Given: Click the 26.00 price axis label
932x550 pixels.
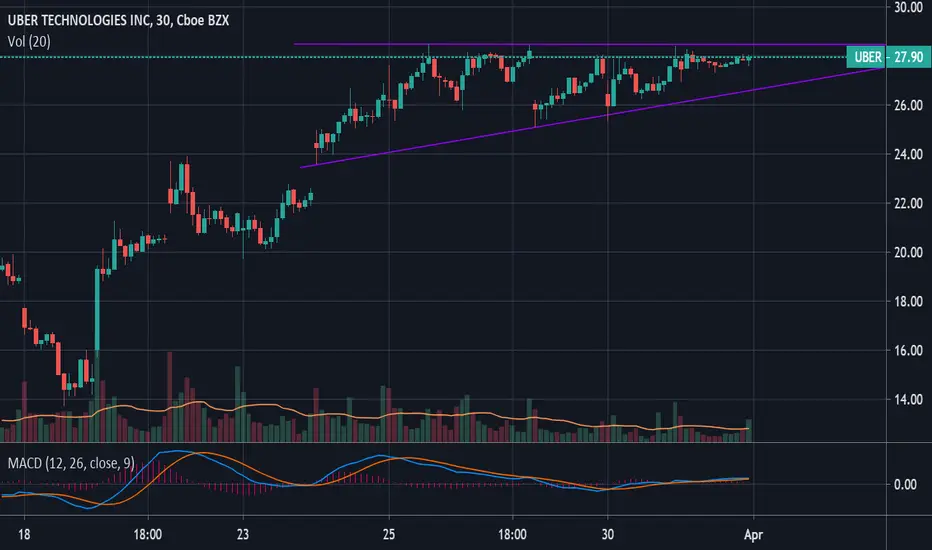Looking at the screenshot, I should 908,105.
